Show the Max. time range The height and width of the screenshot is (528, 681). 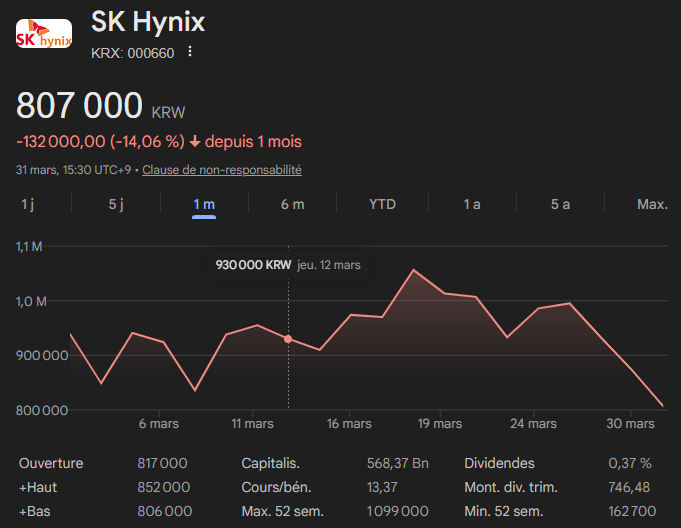652,204
